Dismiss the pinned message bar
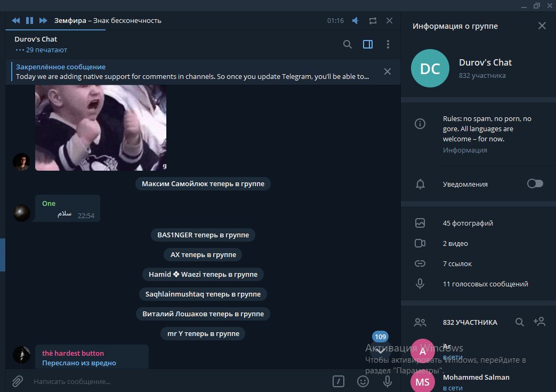This screenshot has width=556, height=392. [388, 71]
